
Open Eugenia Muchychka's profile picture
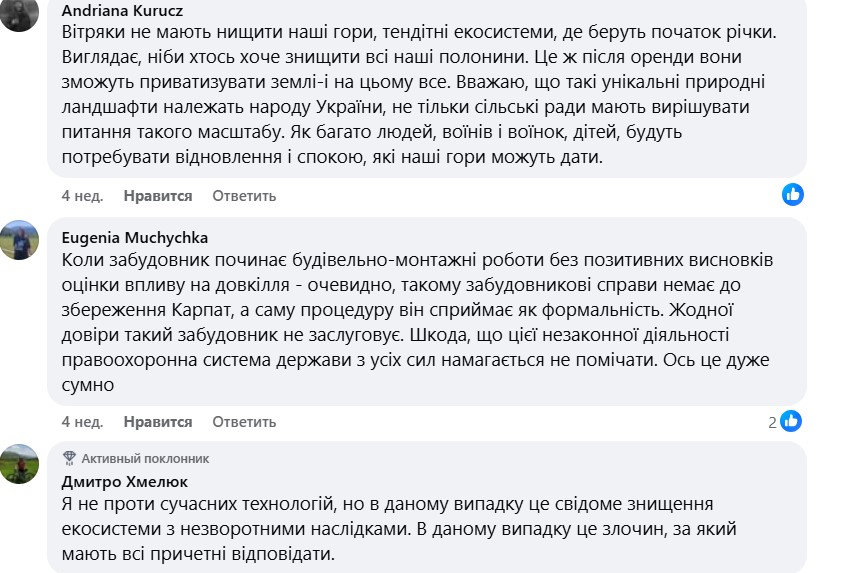point(20,240)
